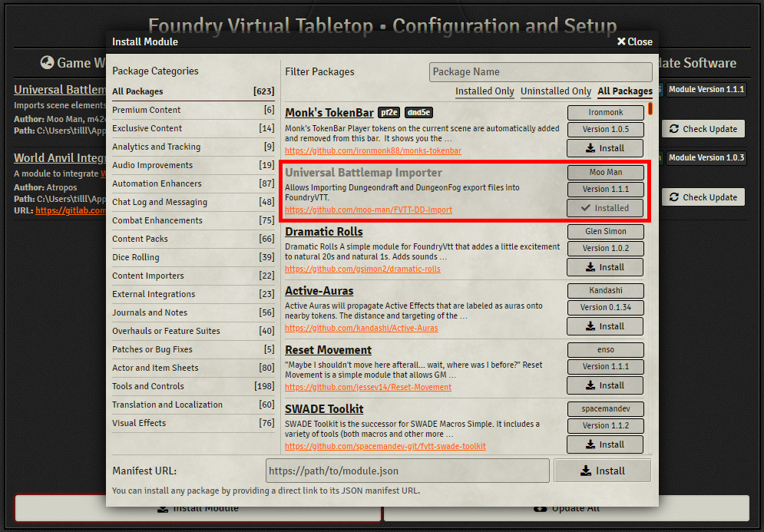Open Journals and Notes category
Screen dimensions: 764x532
(193, 312)
